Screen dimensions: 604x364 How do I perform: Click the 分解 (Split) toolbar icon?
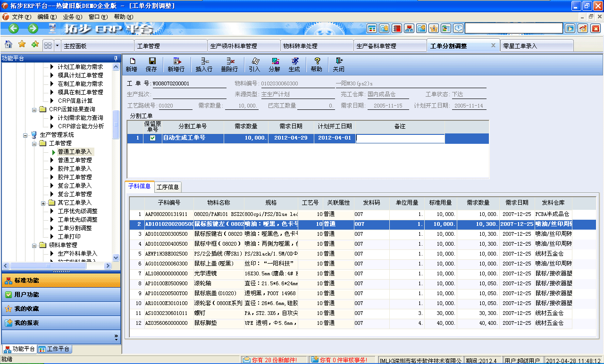point(275,63)
